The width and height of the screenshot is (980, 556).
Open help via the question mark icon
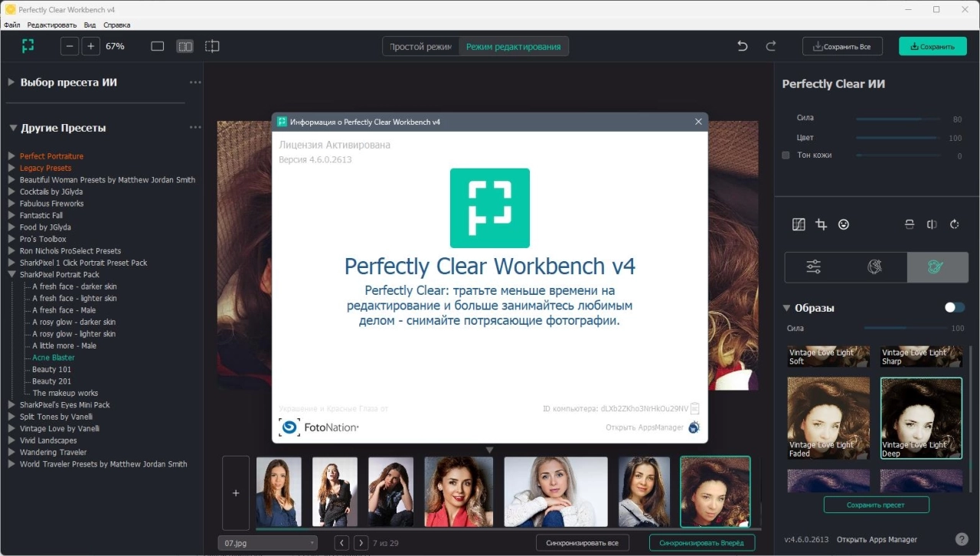click(x=962, y=539)
